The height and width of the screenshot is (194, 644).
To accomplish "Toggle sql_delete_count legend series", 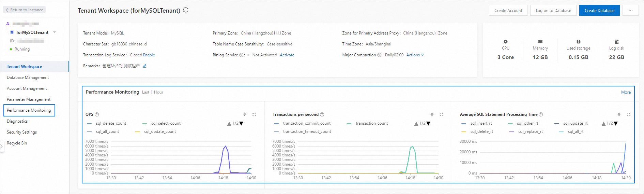I will (107, 123).
